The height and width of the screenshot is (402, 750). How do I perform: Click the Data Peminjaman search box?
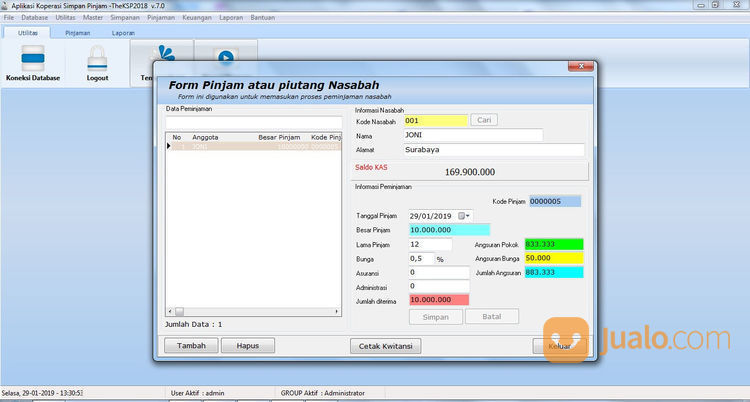pyautogui.click(x=254, y=123)
